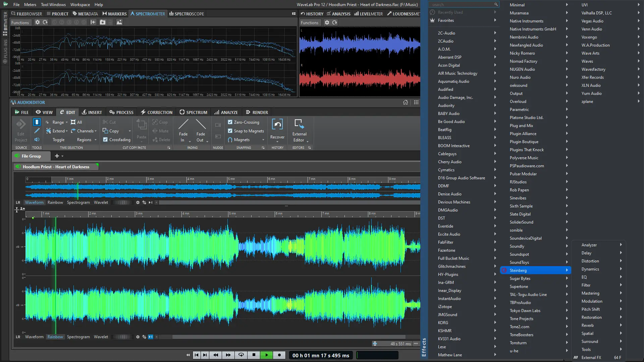Expand the Magnets dropdown arrow
644x362 pixels.
point(263,140)
